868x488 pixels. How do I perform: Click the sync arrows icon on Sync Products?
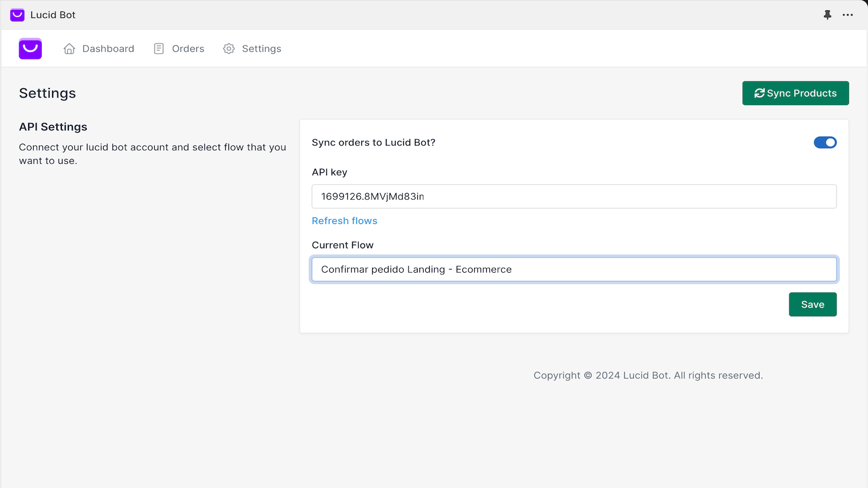(759, 93)
